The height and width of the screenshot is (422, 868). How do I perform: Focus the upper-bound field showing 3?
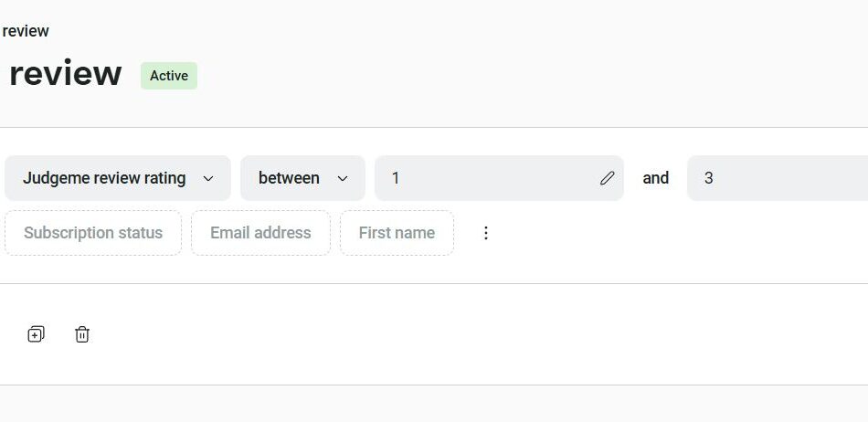pos(777,178)
